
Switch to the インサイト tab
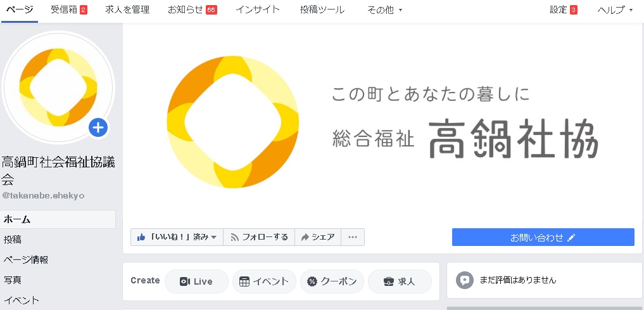[258, 10]
